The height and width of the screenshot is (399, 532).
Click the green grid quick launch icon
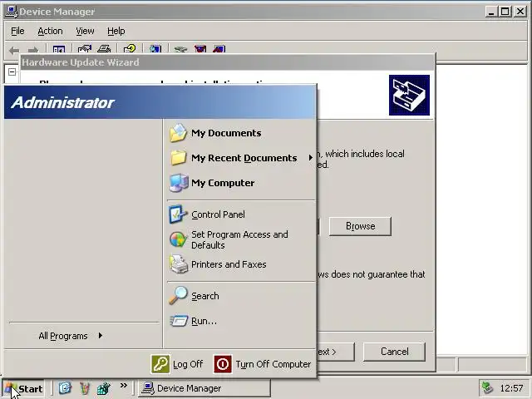pyautogui.click(x=104, y=388)
